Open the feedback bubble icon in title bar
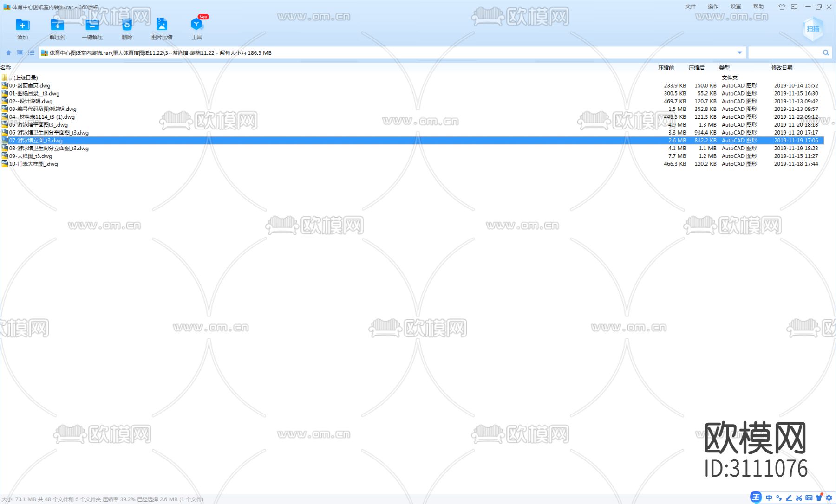This screenshot has height=504, width=836. 794,7
